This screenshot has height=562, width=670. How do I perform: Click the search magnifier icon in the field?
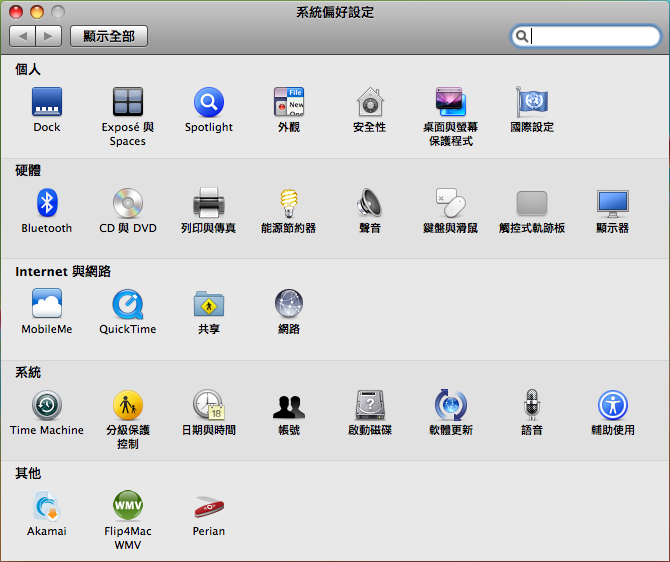click(521, 36)
